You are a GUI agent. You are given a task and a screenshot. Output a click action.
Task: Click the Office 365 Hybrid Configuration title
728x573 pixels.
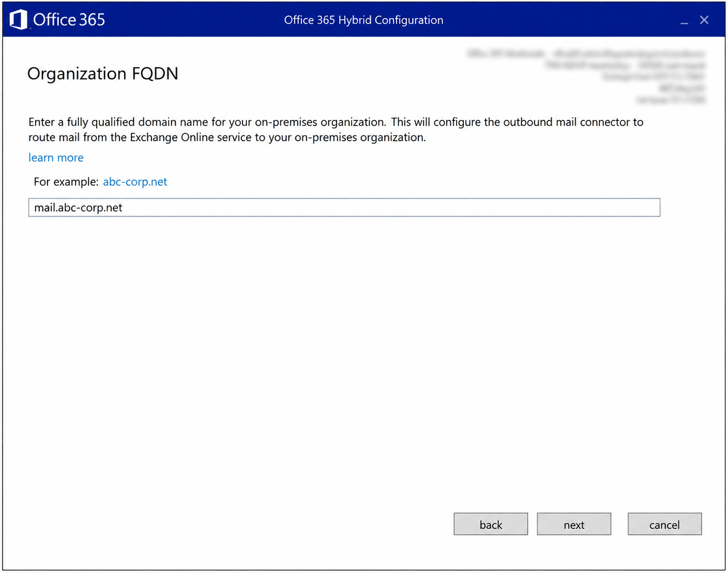tap(363, 20)
